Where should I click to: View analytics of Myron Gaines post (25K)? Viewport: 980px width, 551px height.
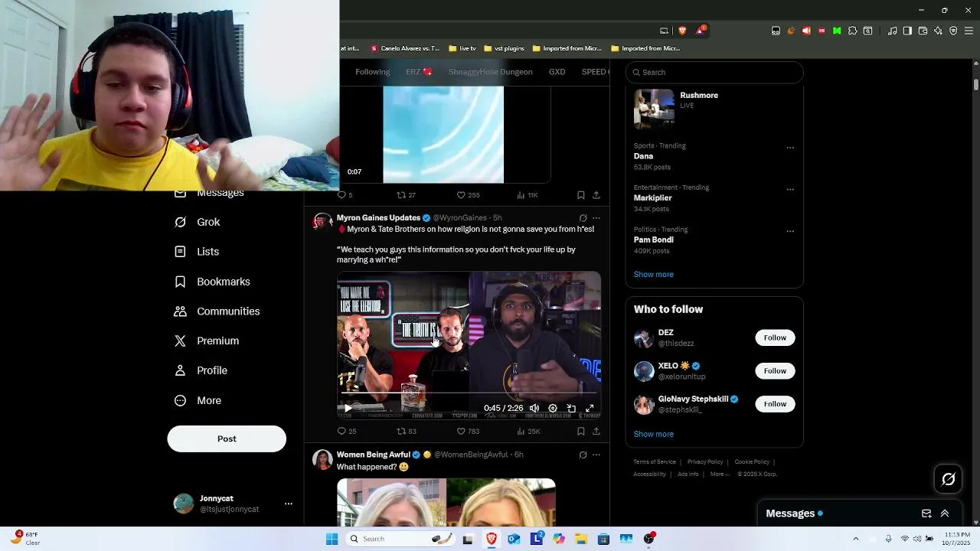pos(528,432)
